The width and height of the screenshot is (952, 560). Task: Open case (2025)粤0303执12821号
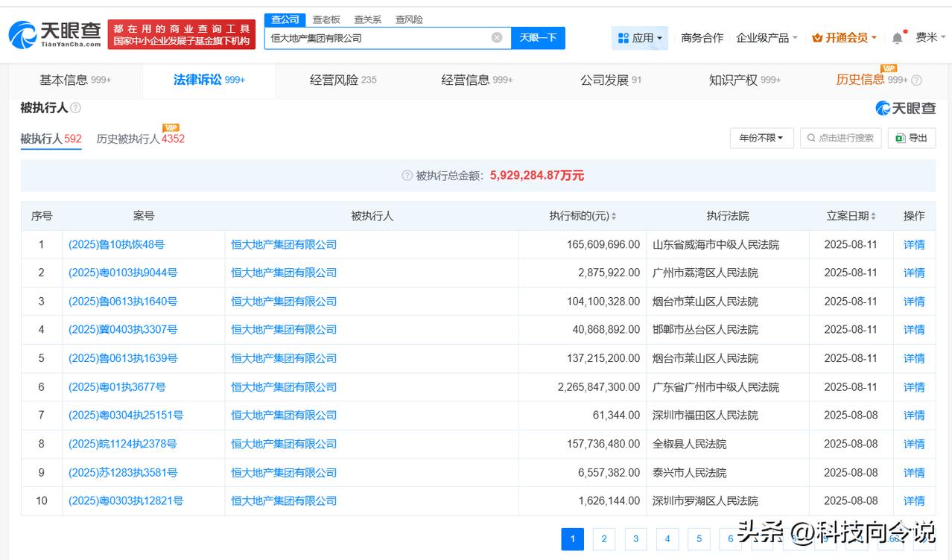click(126, 500)
